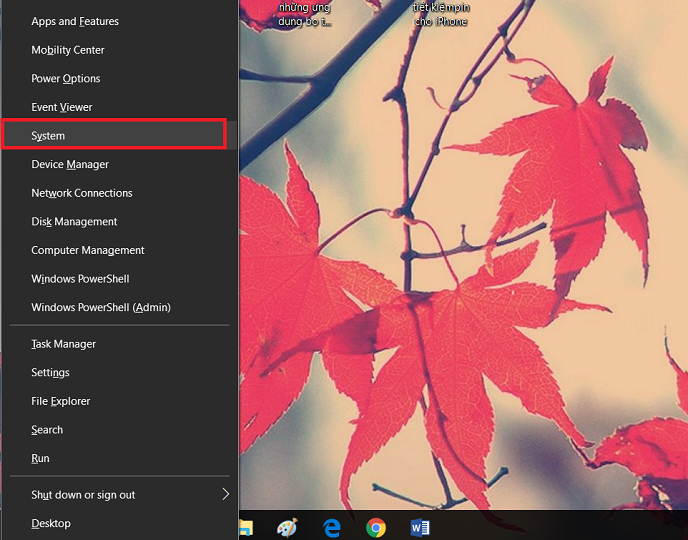The height and width of the screenshot is (540, 688).
Task: Choose Computer Management
Action: pyautogui.click(x=88, y=250)
